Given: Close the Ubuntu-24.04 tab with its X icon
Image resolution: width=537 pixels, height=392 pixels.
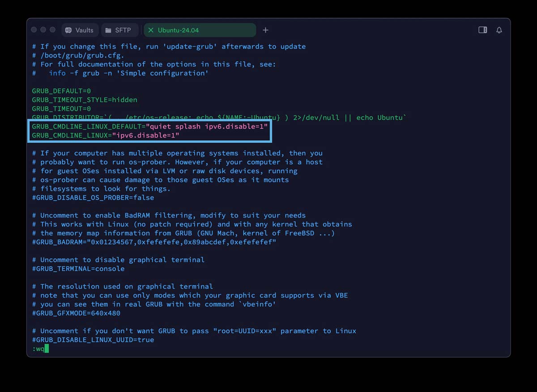Looking at the screenshot, I should (150, 30).
